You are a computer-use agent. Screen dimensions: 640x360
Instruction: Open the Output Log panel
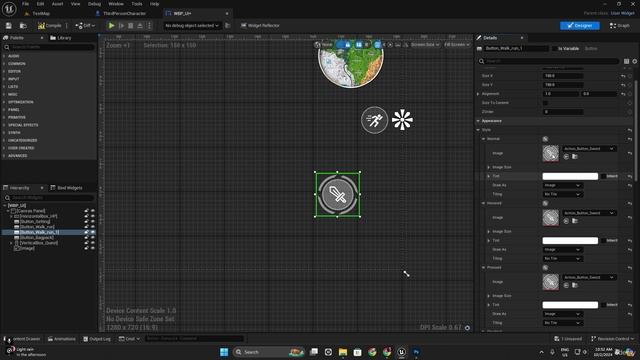[x=97, y=339]
